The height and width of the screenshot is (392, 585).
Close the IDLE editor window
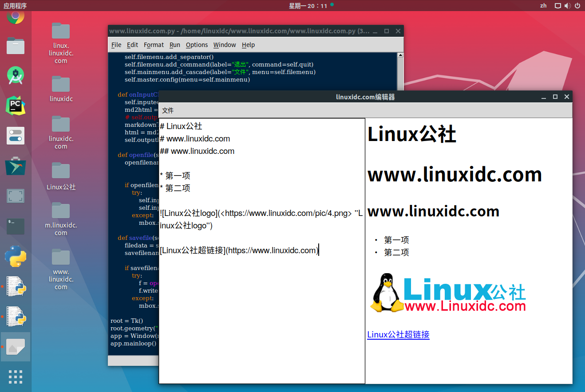click(x=398, y=31)
